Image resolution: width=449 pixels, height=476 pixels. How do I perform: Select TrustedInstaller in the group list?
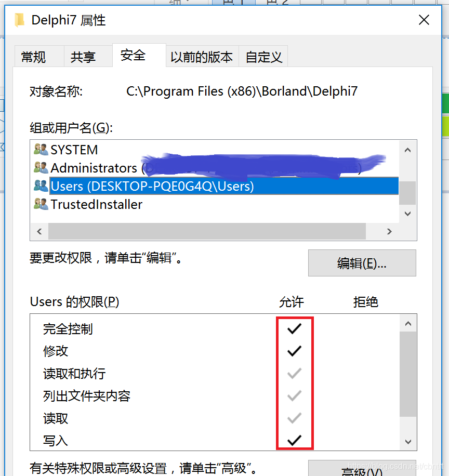click(x=96, y=204)
